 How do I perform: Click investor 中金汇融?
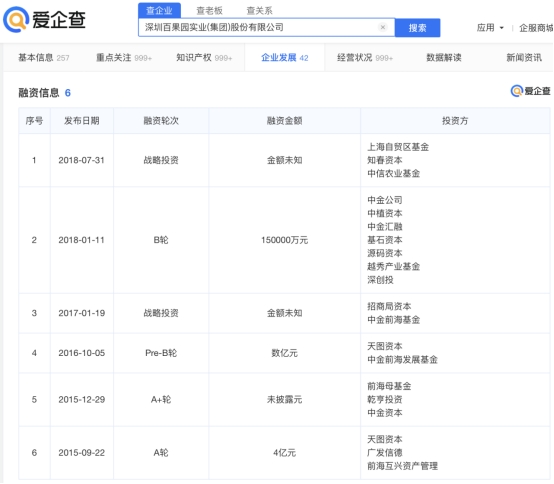click(x=385, y=226)
